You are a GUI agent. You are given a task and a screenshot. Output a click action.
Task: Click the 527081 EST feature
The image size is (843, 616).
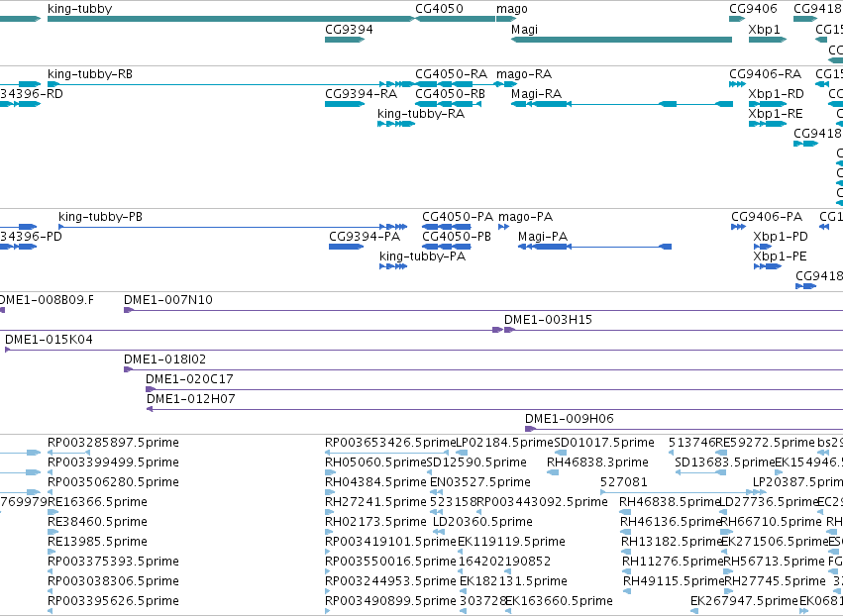(683, 492)
